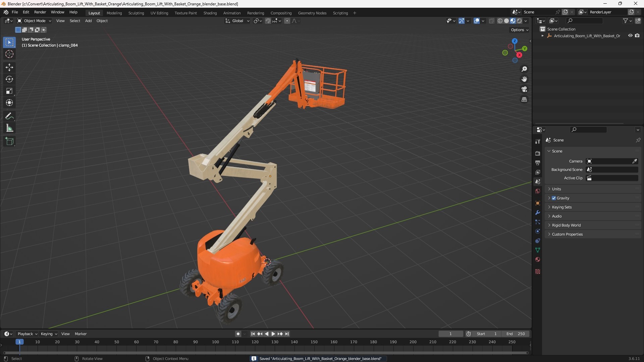Expand Articulating_Boom_Lift collection in outliner
This screenshot has width=644, height=362.
coord(543,36)
